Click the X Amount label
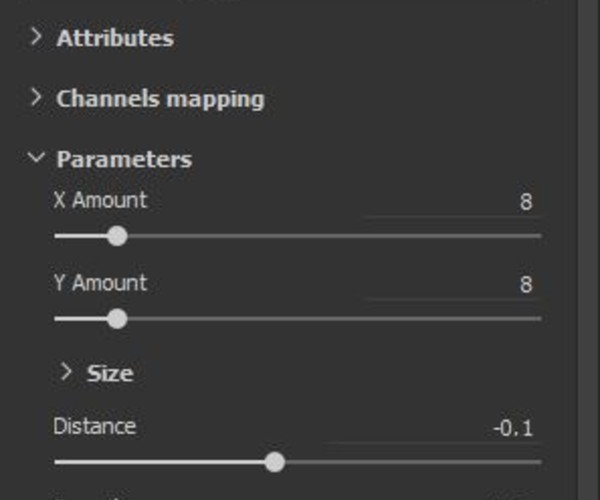The width and height of the screenshot is (600, 500). click(100, 200)
